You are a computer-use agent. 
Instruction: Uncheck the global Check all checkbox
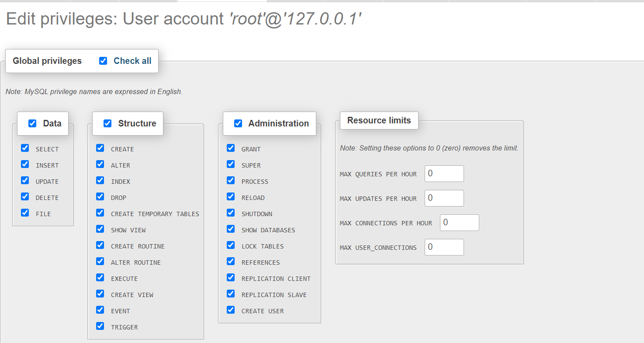tap(103, 61)
